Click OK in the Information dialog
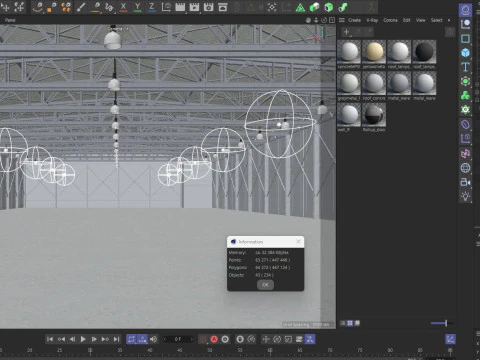Viewport: 480px width, 360px height. (265, 285)
